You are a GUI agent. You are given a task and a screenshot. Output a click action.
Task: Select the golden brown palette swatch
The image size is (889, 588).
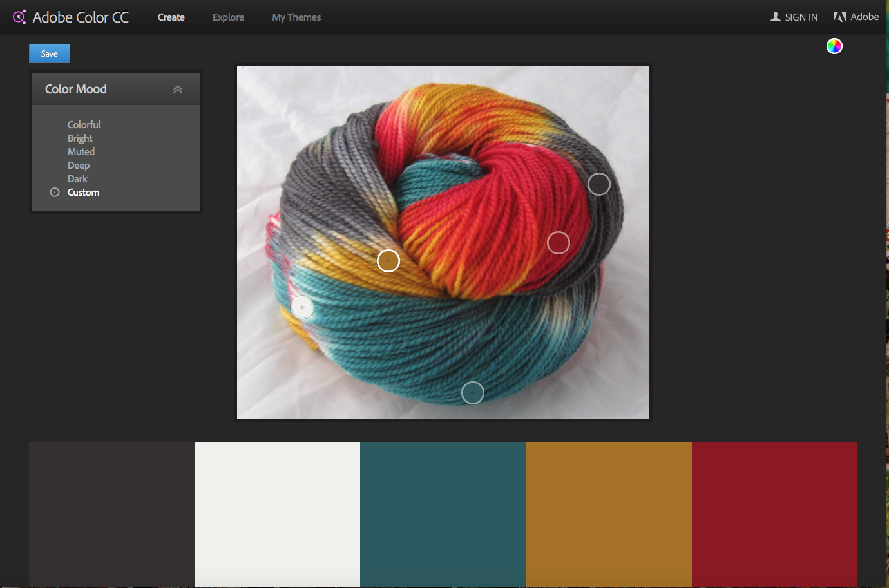pyautogui.click(x=609, y=515)
